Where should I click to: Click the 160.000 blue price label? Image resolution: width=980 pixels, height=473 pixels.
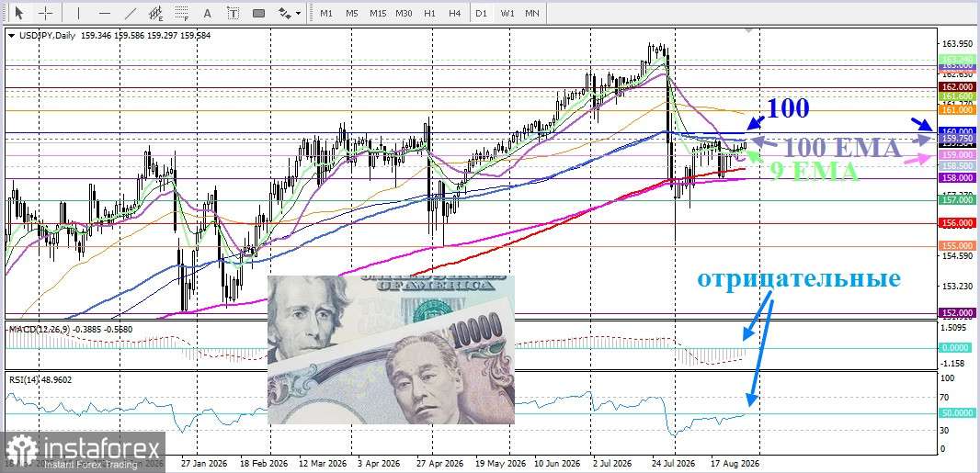(957, 131)
